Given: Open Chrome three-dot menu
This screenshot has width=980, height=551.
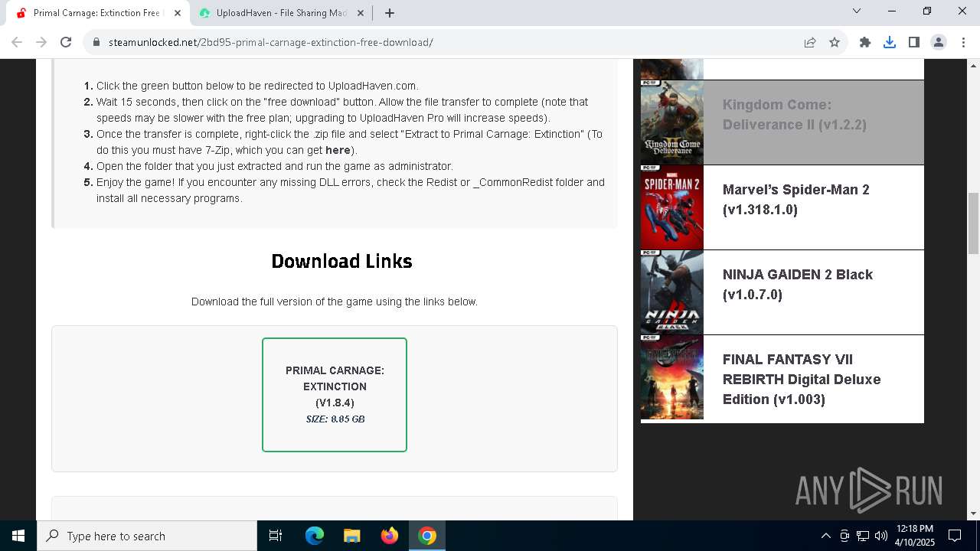Looking at the screenshot, I should (962, 42).
